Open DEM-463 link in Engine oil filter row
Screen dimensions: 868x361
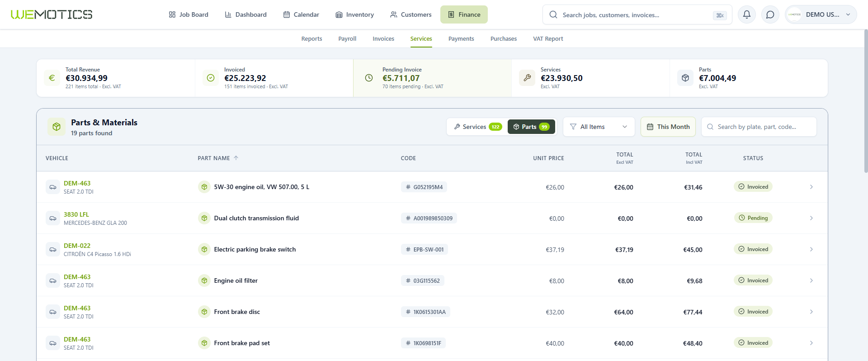tap(77, 277)
